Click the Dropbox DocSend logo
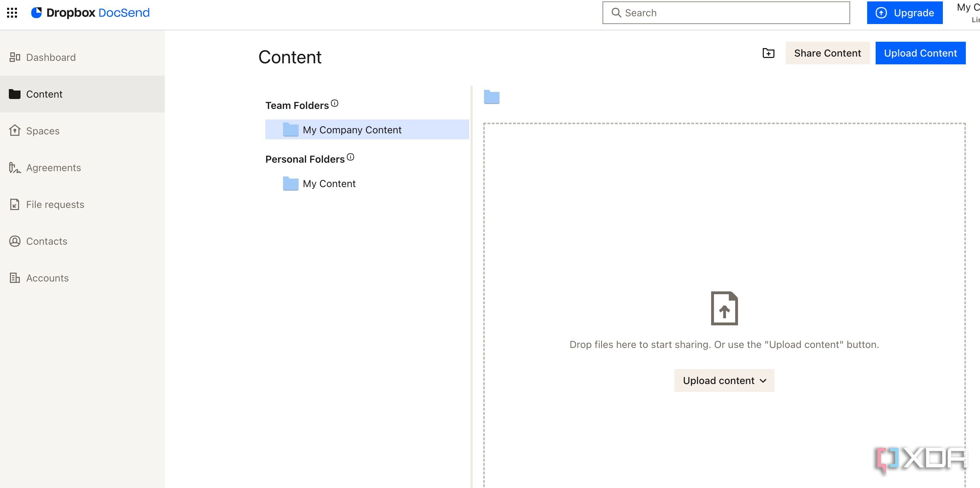 [x=90, y=13]
